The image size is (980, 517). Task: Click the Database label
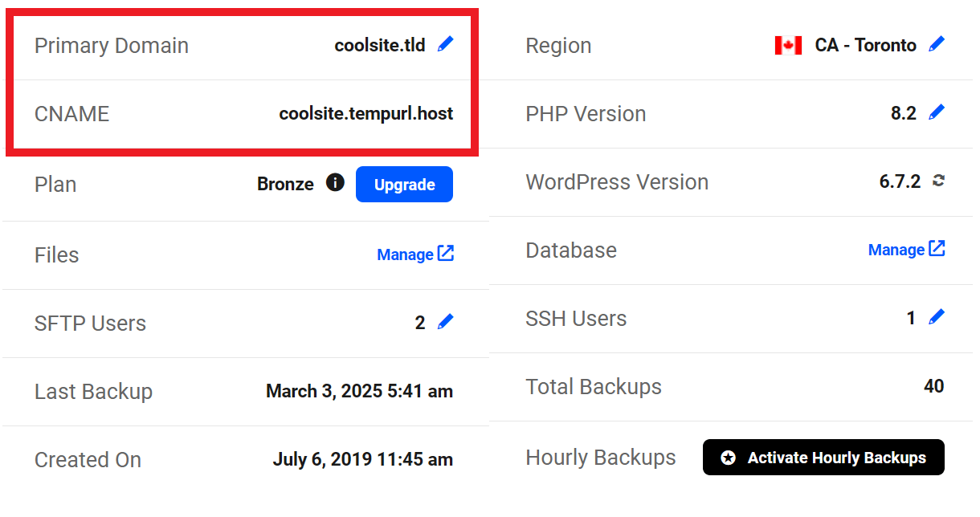571,250
